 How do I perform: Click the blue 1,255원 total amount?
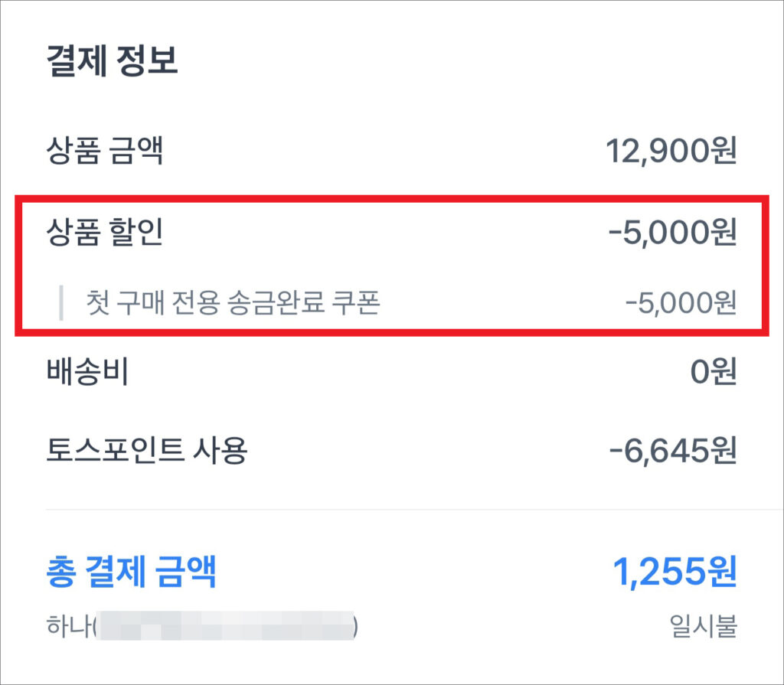675,572
